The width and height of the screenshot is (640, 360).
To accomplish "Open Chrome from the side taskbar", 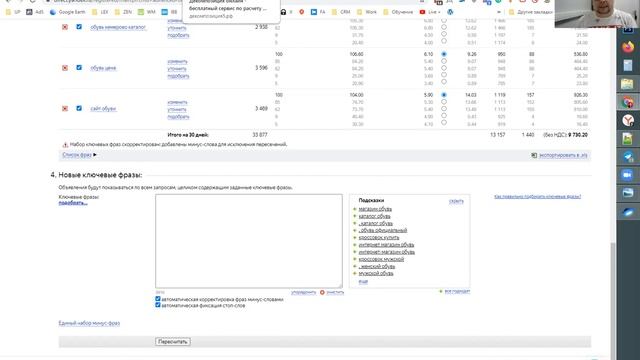I will pos(628,102).
